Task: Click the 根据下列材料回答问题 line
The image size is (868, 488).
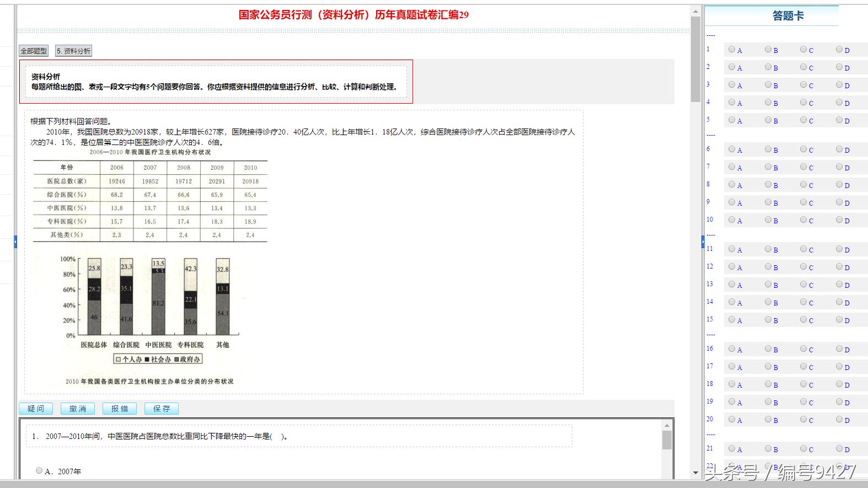Action: [71, 121]
